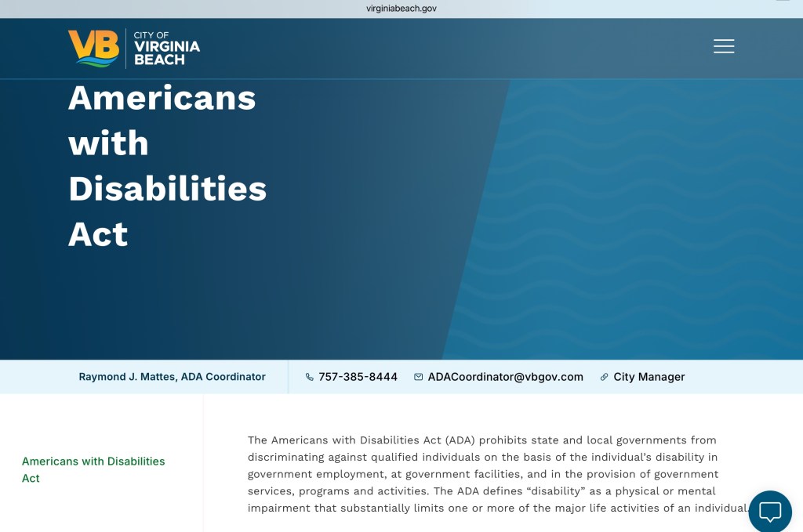Image resolution: width=803 pixels, height=532 pixels.
Task: Click Raymond J. Mattes, ADA Coordinator text
Action: [x=172, y=377]
